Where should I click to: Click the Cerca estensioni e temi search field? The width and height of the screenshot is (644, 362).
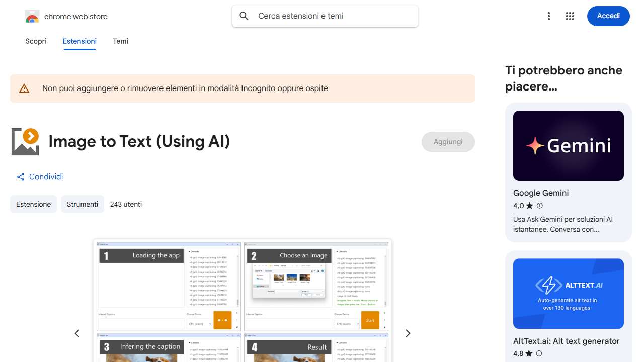[x=325, y=16]
